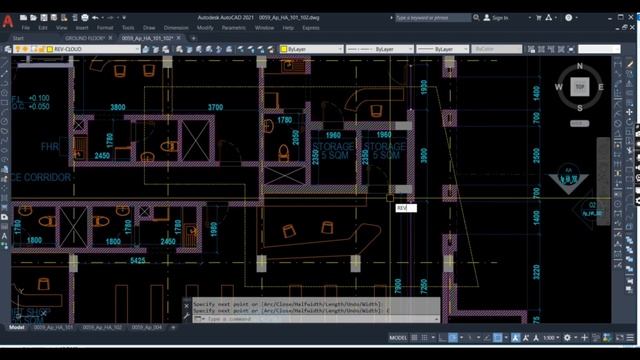Screen dimensions: 640x360
Task: Click the keyword search input field
Action: (x=433, y=18)
